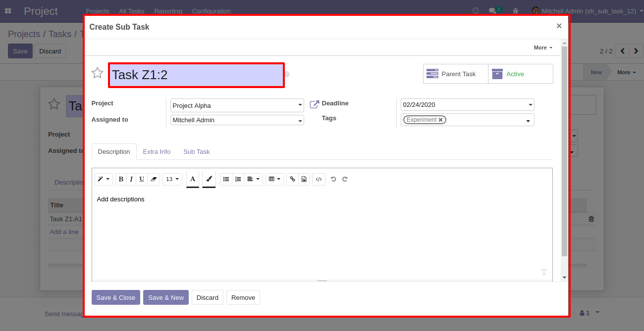Switch to the Extra Info tab
The image size is (644, 331).
pyautogui.click(x=157, y=152)
